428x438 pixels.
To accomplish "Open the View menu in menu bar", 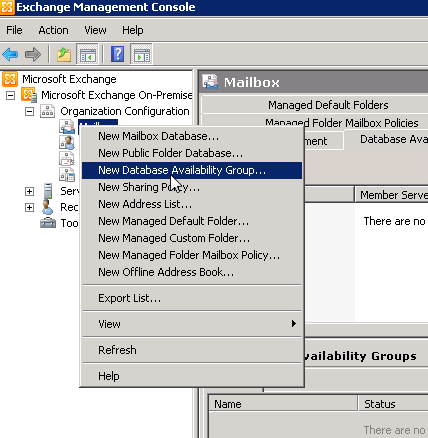I will pyautogui.click(x=95, y=30).
